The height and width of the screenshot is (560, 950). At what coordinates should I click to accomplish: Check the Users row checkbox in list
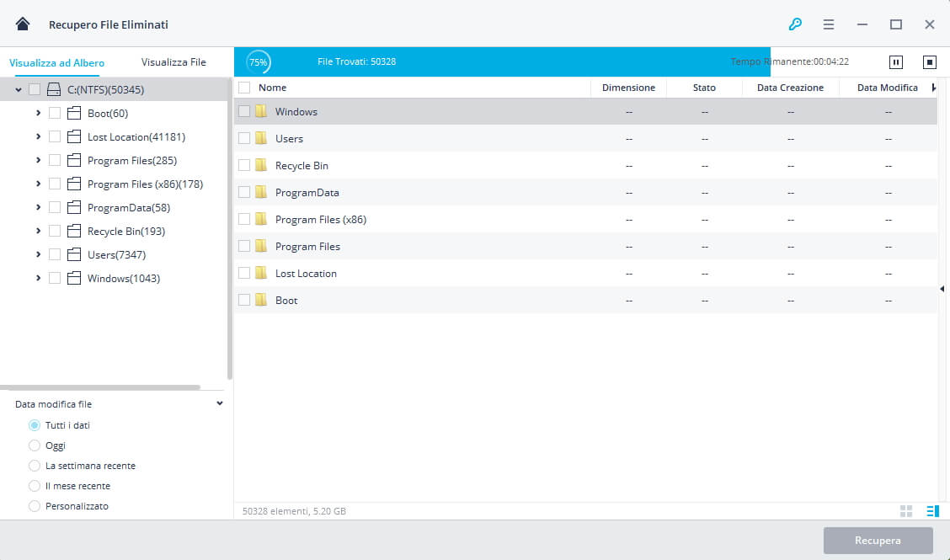244,138
